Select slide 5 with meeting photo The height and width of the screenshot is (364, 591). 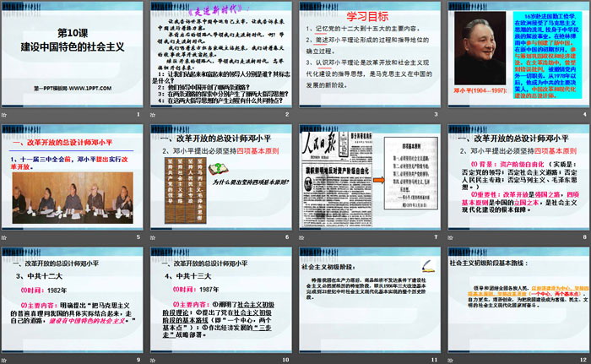73,177
